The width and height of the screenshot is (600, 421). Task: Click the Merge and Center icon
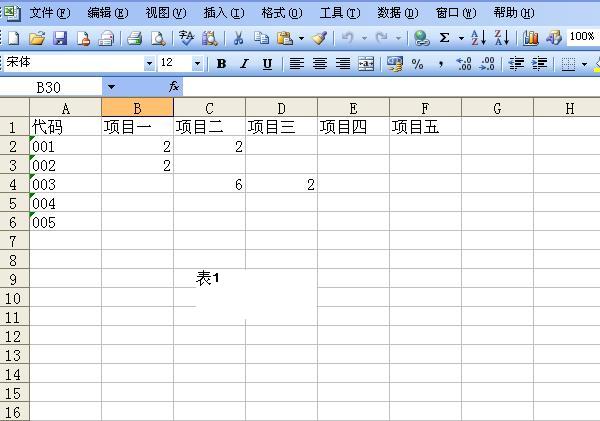pos(366,64)
